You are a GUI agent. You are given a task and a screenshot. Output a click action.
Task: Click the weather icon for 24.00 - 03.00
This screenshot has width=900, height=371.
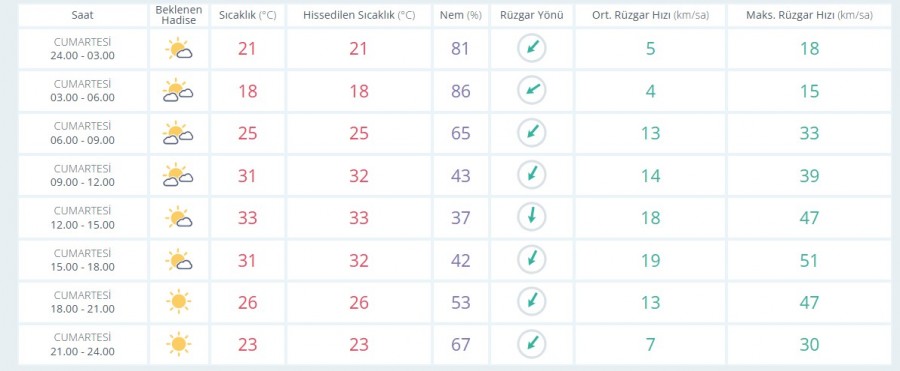coord(179,49)
